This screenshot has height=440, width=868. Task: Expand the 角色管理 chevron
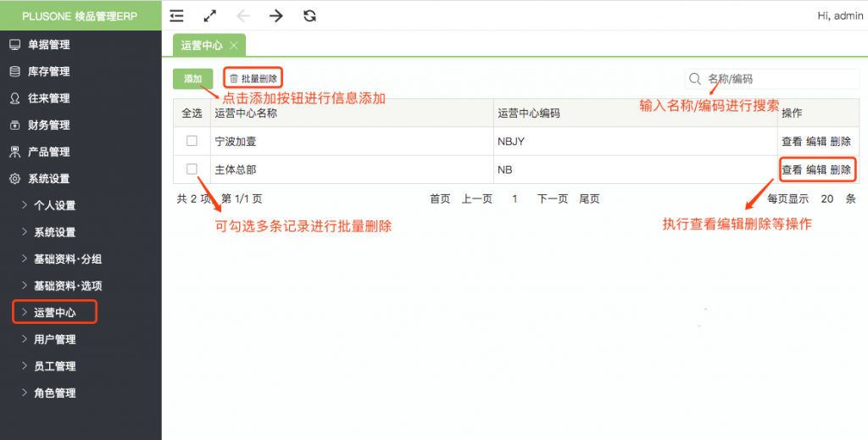[25, 393]
